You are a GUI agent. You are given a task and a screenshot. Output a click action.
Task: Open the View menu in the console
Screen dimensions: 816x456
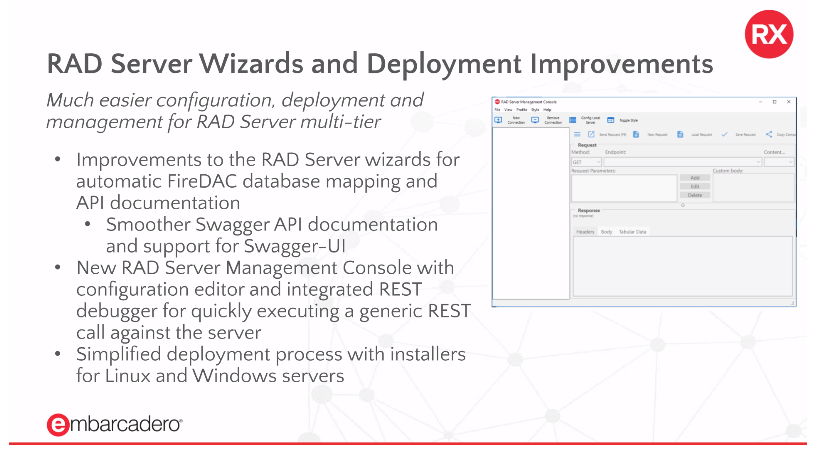(508, 110)
